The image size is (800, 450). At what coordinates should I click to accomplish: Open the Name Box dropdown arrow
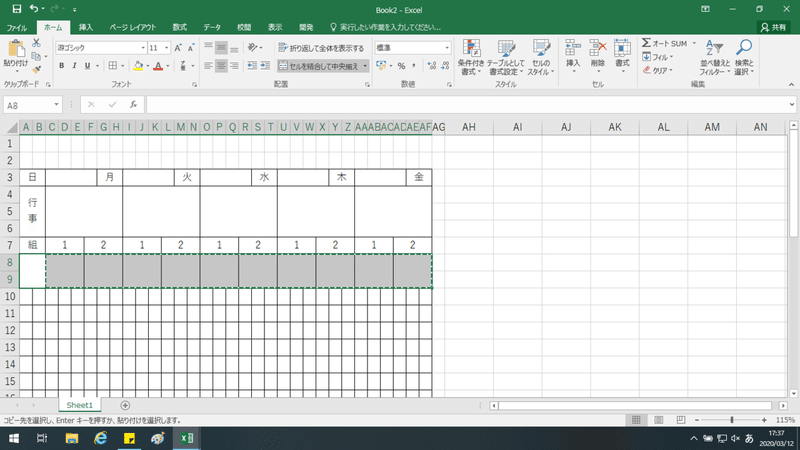point(56,105)
